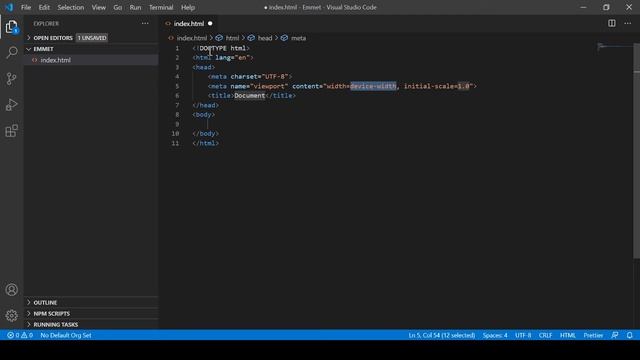This screenshot has width=640, height=360.
Task: Click the DOCTYPE html text on line 1
Action: pos(222,48)
